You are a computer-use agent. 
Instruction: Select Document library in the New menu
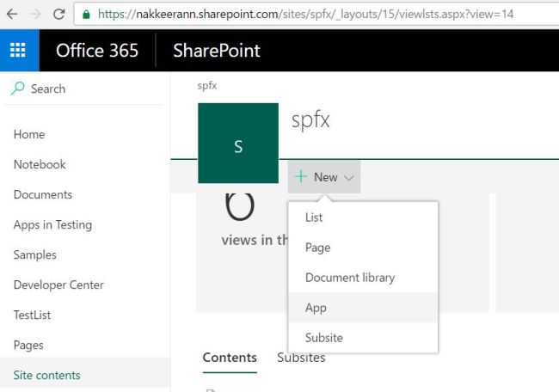[x=350, y=278]
